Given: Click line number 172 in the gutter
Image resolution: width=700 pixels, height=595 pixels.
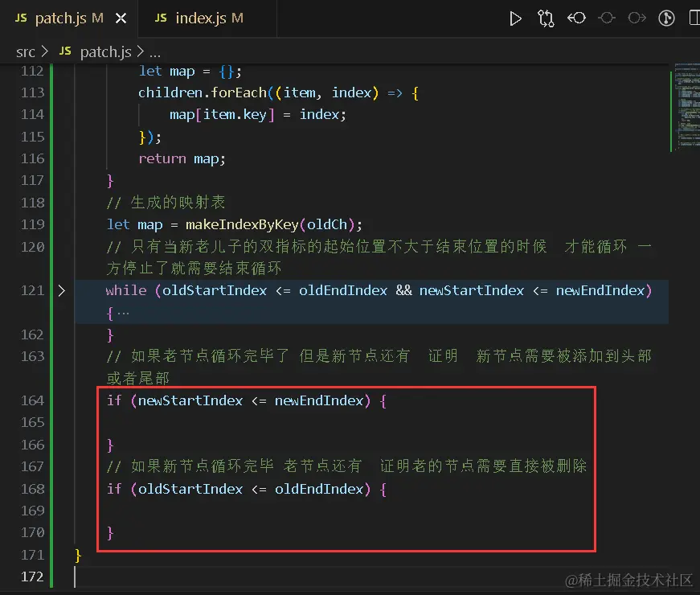Looking at the screenshot, I should pyautogui.click(x=33, y=577).
